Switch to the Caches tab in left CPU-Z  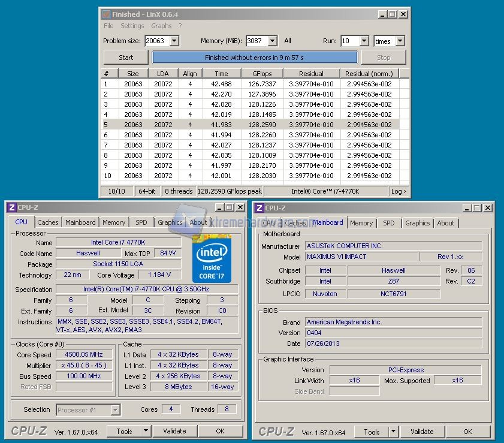click(x=48, y=222)
